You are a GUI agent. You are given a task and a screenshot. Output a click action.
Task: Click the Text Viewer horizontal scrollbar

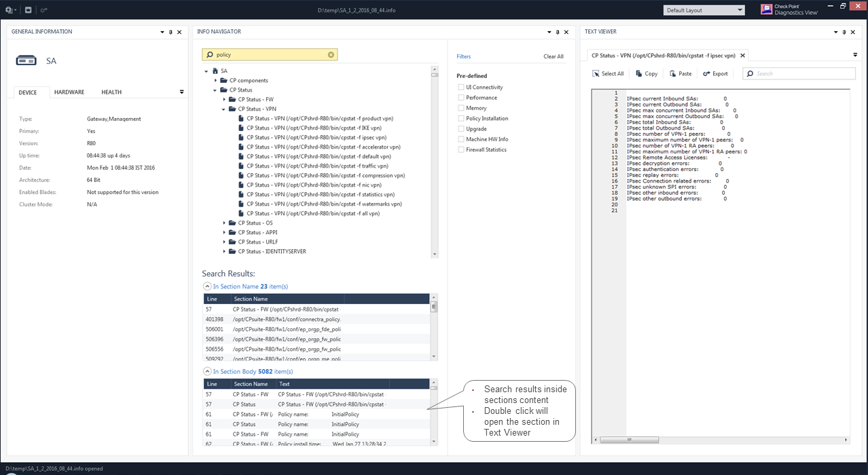(720, 440)
